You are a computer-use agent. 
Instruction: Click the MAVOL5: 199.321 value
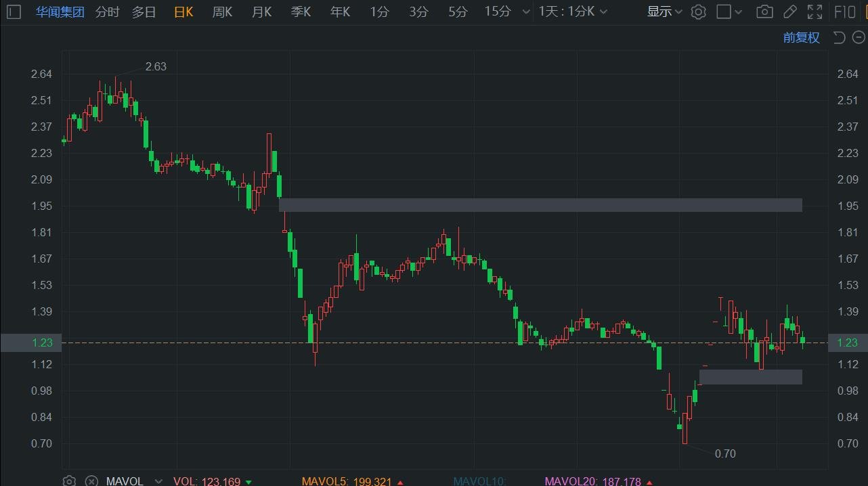(347, 481)
